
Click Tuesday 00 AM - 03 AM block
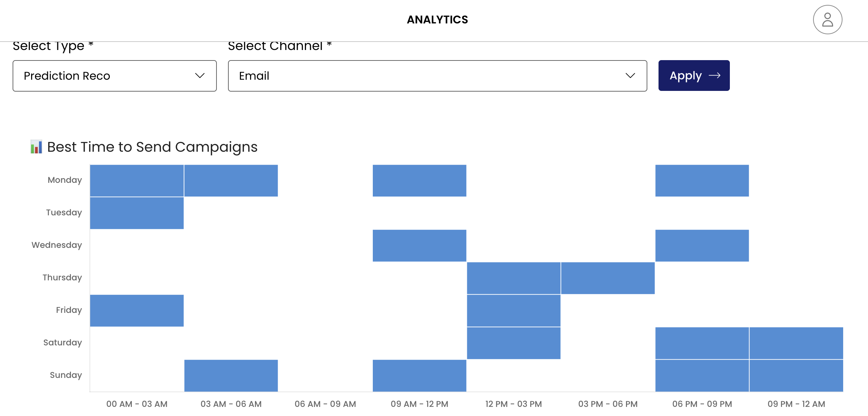click(137, 213)
